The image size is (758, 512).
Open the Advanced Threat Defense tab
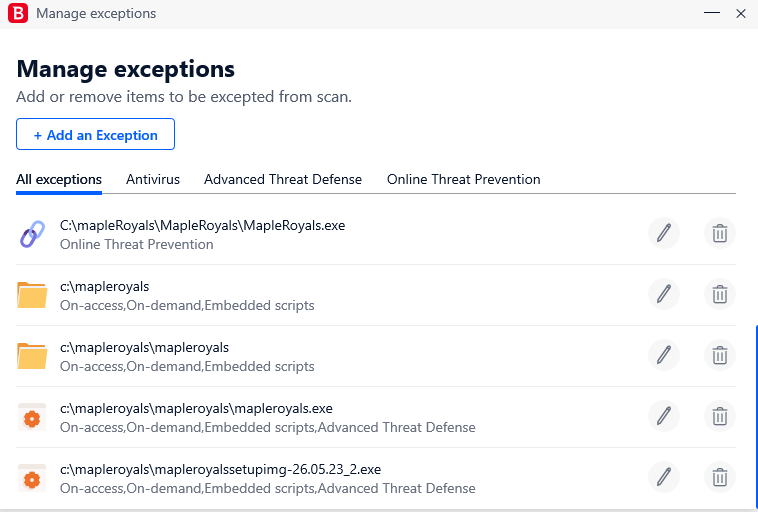click(x=283, y=179)
